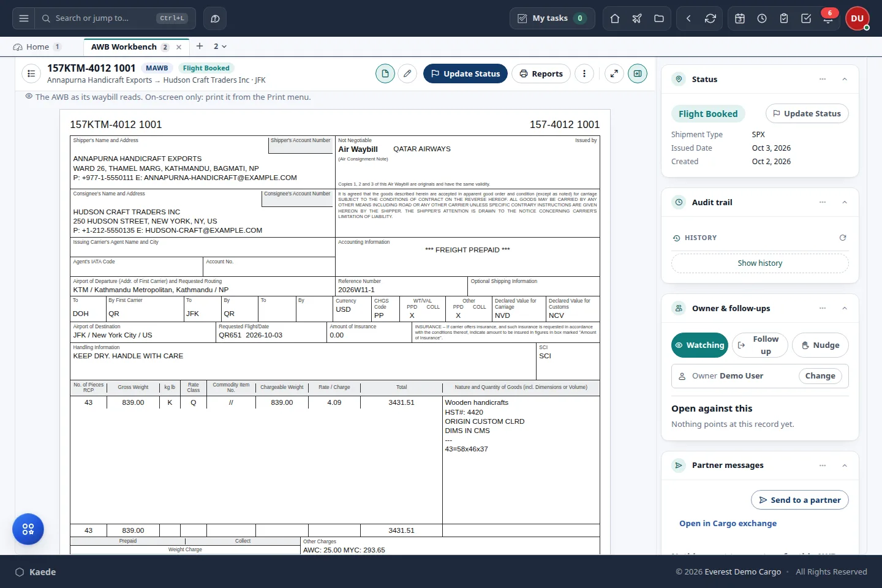Click Change next to Owner Demo User
The width and height of the screenshot is (882, 588).
(x=820, y=376)
